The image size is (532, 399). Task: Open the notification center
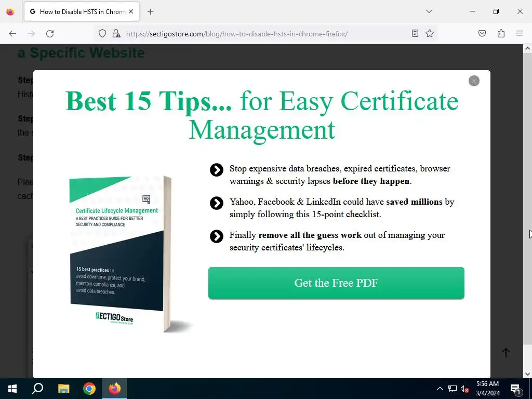coord(515,389)
